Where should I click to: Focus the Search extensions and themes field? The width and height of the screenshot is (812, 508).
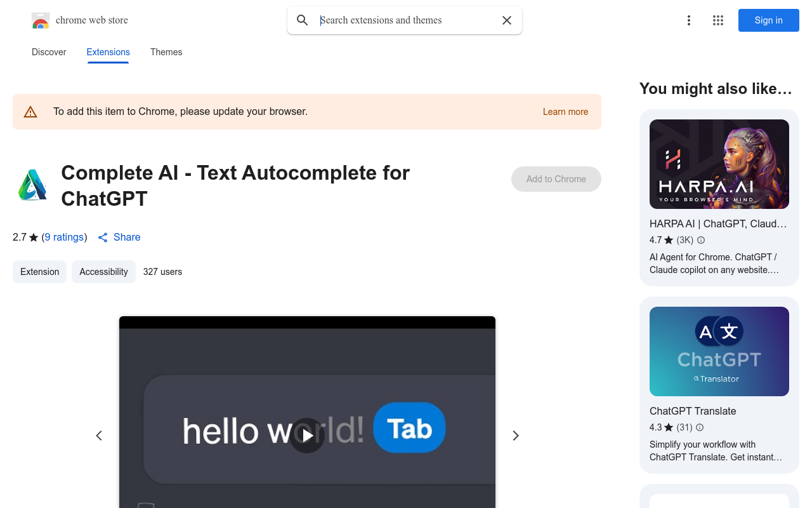[x=406, y=20]
